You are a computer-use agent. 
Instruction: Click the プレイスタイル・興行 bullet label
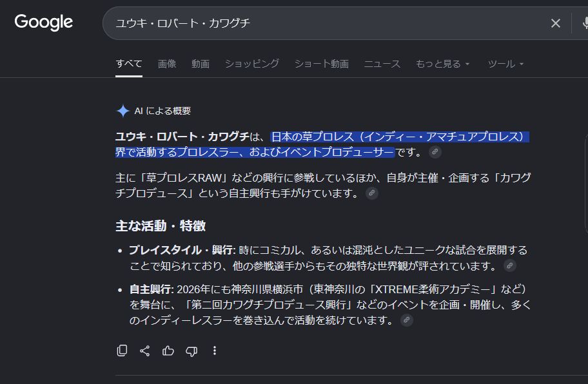click(x=182, y=250)
